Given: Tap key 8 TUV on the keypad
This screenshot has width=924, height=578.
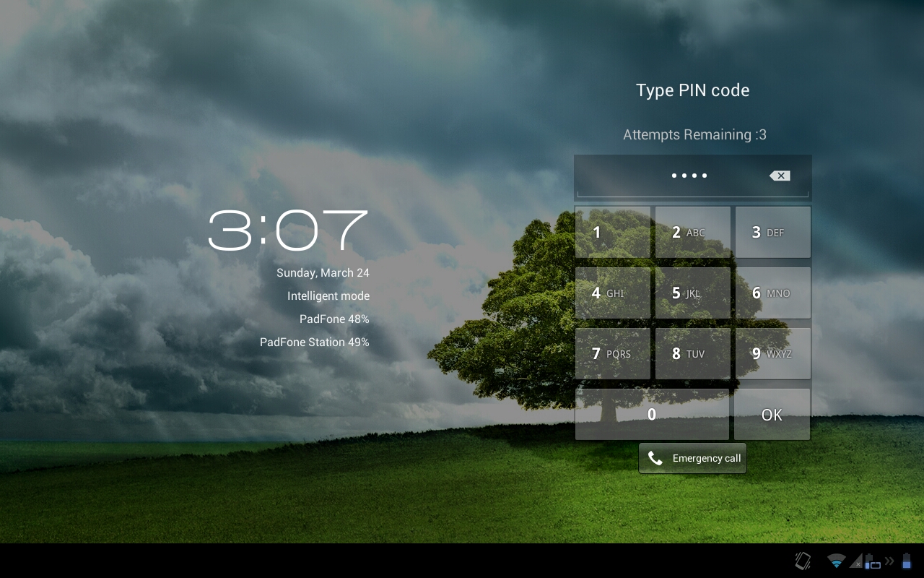Looking at the screenshot, I should tap(693, 353).
